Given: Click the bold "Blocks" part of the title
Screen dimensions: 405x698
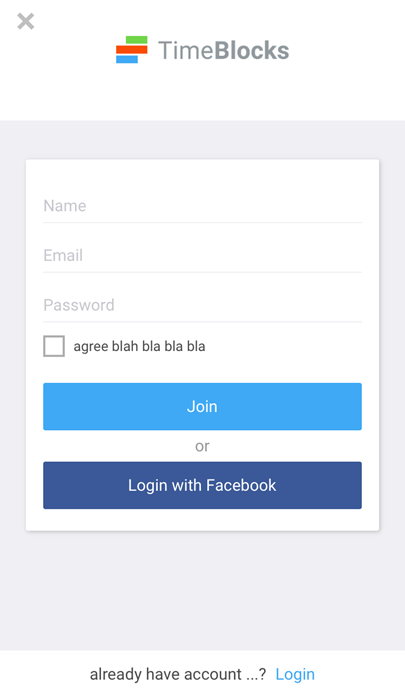Looking at the screenshot, I should click(252, 50).
